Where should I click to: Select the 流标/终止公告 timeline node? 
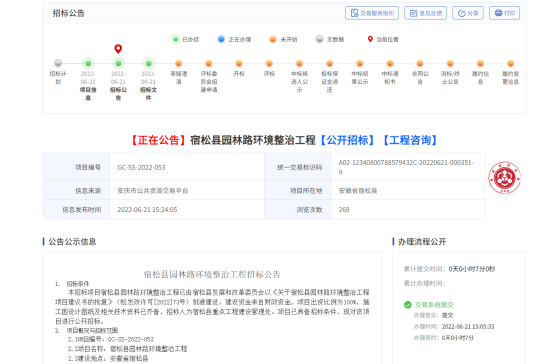coord(450,63)
